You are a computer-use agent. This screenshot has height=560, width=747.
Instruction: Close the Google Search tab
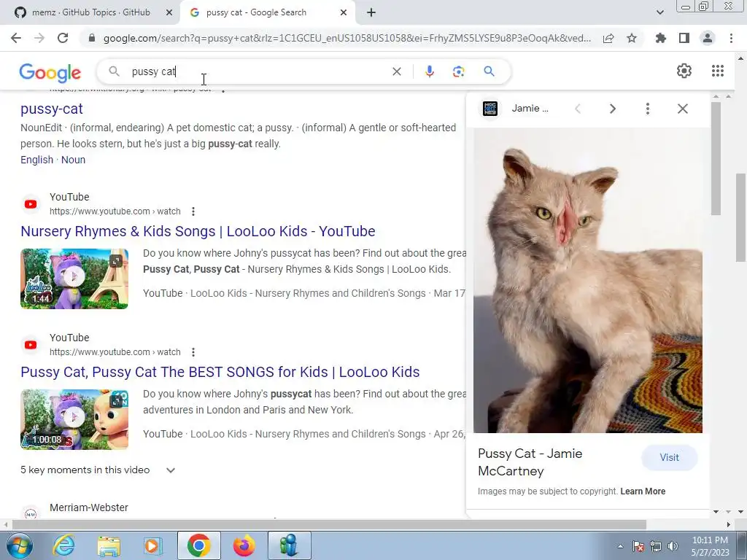[x=344, y=12]
